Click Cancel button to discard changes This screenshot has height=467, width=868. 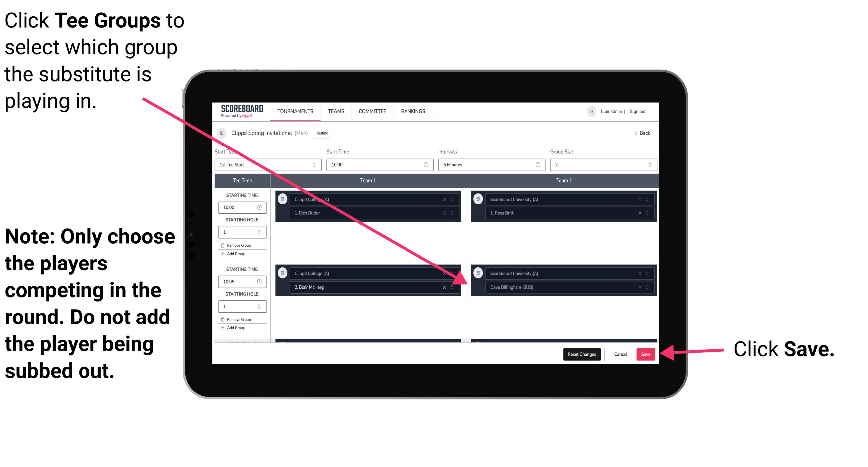click(620, 353)
